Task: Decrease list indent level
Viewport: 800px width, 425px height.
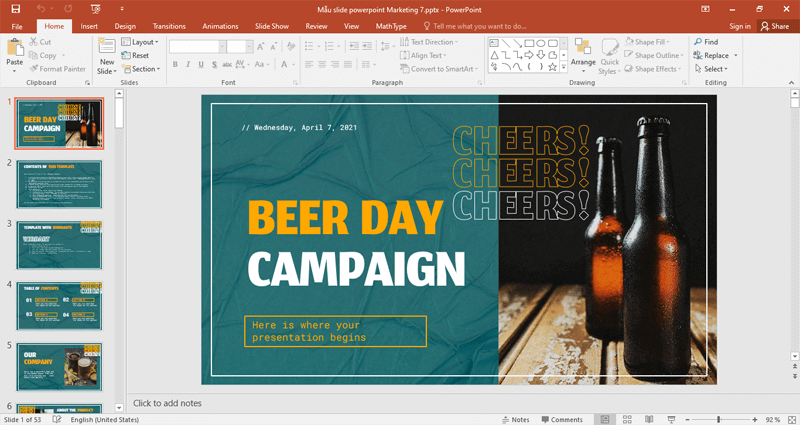Action: [x=354, y=46]
